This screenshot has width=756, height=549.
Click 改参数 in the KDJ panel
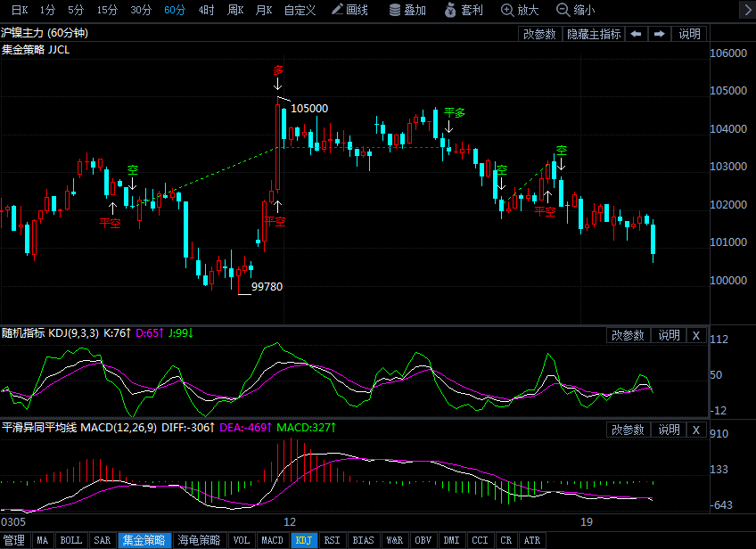click(x=628, y=335)
